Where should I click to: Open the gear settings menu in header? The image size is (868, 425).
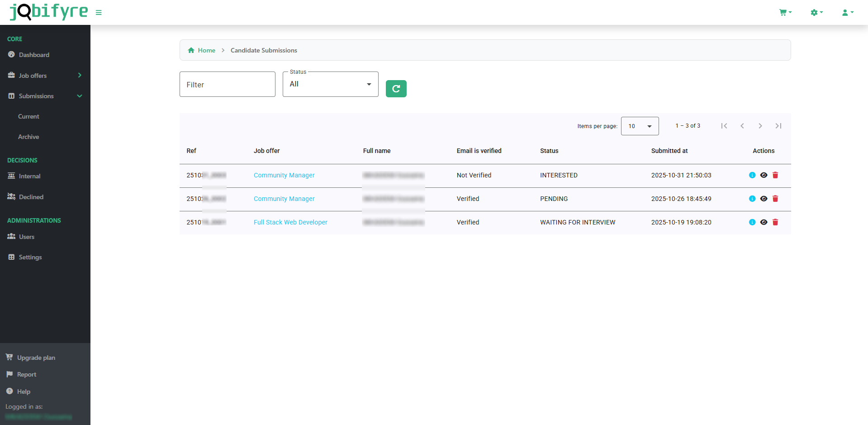pos(816,13)
